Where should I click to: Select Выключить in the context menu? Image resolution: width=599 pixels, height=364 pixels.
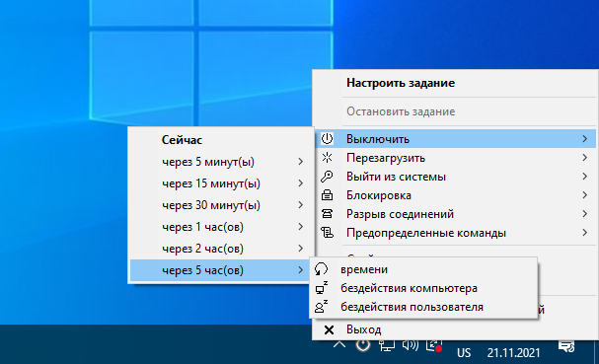pyautogui.click(x=455, y=139)
